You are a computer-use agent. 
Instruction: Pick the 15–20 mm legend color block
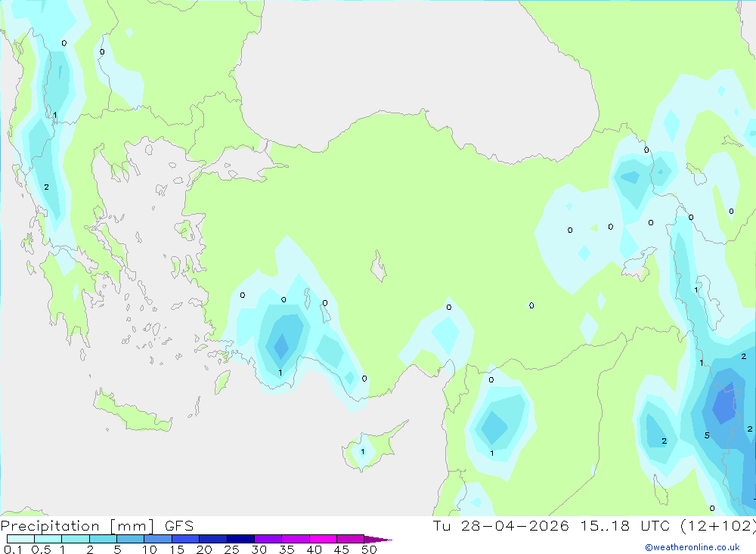[x=185, y=539]
